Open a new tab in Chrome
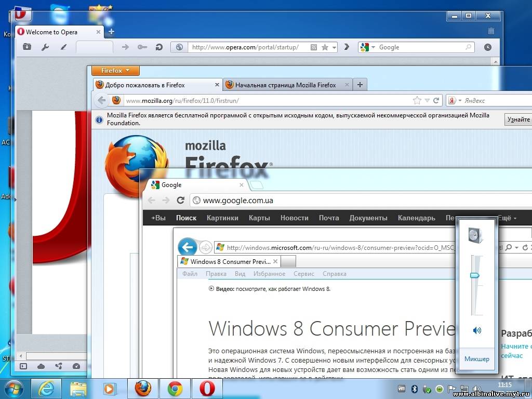The height and width of the screenshot is (399, 532). (257, 185)
